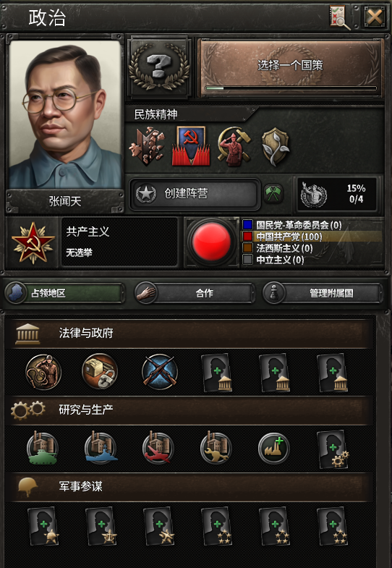The image size is (392, 568).
Task: Open the trade law crate icon
Action: point(101,372)
